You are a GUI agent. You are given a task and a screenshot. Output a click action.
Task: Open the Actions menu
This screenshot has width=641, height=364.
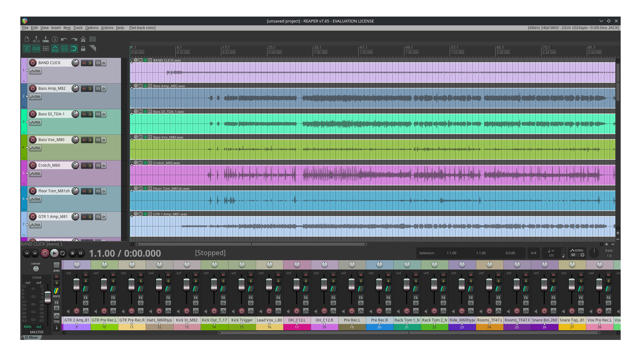pos(107,28)
